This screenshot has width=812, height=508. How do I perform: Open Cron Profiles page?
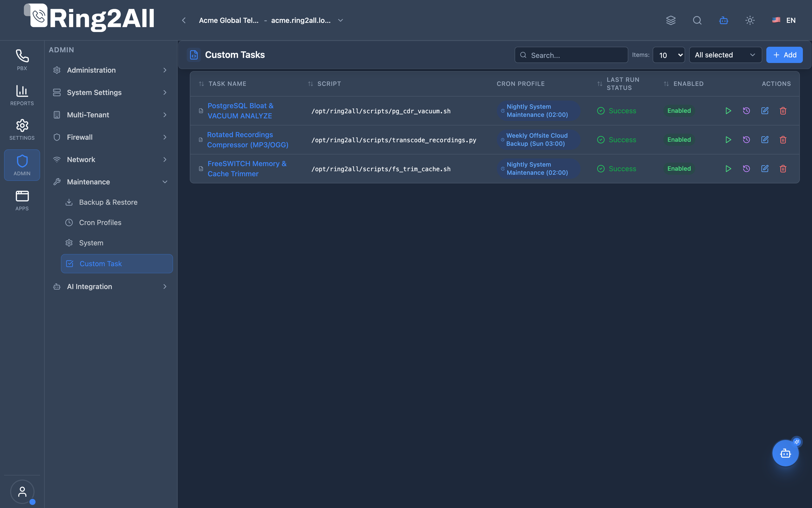(117, 223)
